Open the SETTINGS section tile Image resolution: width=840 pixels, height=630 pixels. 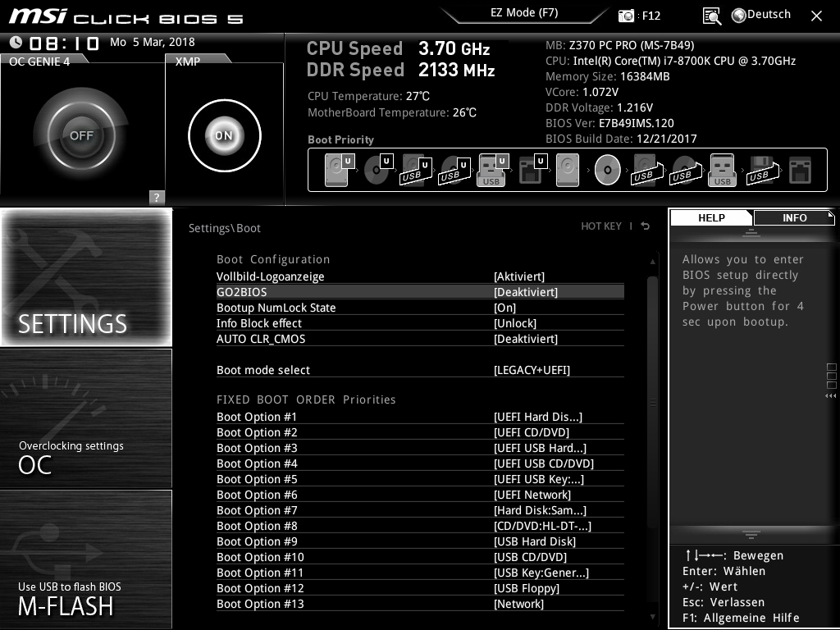(86, 277)
